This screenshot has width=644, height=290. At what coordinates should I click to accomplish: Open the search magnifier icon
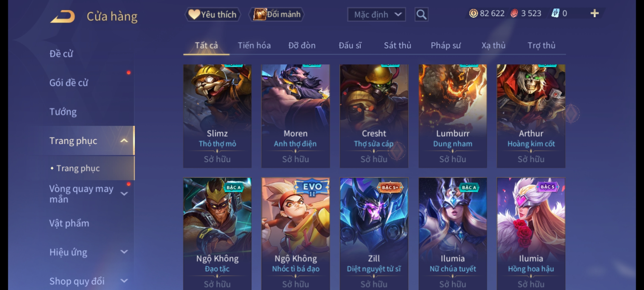421,14
